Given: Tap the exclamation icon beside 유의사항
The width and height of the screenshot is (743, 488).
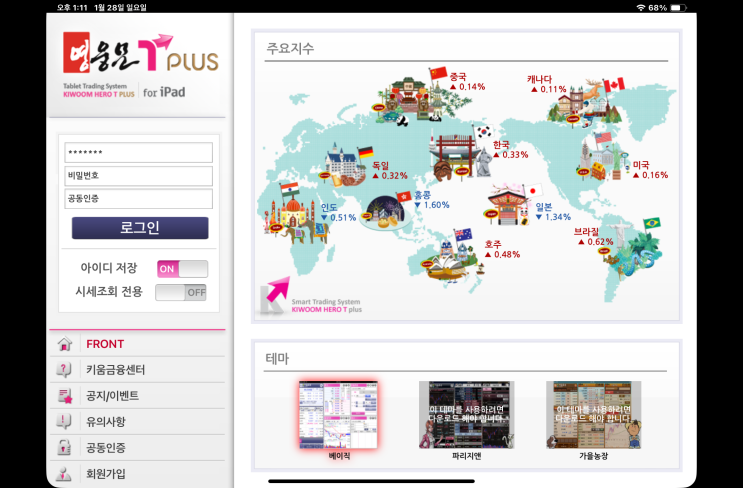Looking at the screenshot, I should pyautogui.click(x=64, y=421).
